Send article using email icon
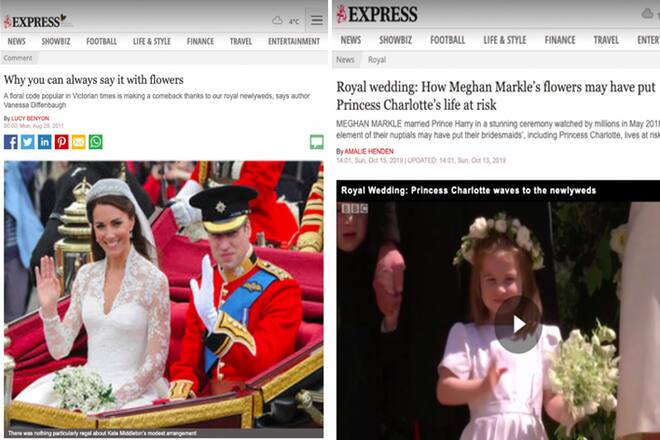 coord(78,142)
